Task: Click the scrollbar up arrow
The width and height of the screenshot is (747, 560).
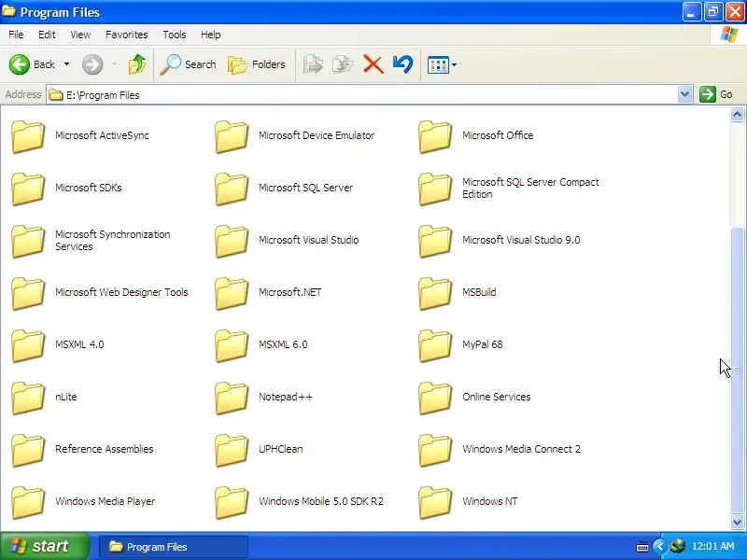Action: (x=737, y=114)
